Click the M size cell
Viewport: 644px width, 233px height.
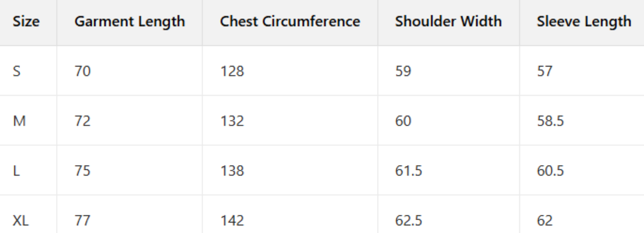tap(19, 121)
